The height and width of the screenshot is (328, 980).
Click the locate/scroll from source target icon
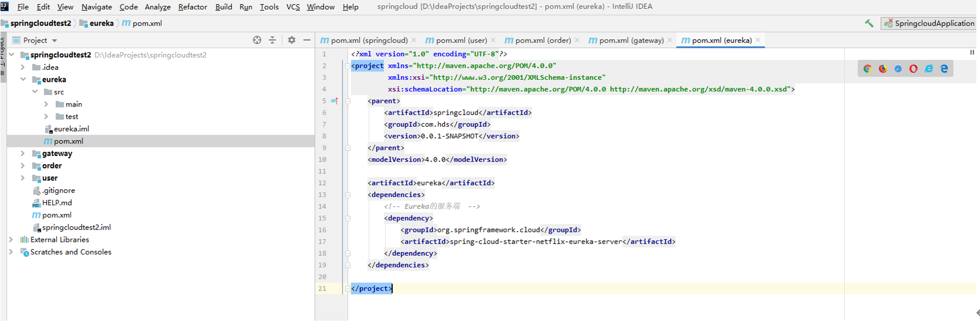pos(257,40)
